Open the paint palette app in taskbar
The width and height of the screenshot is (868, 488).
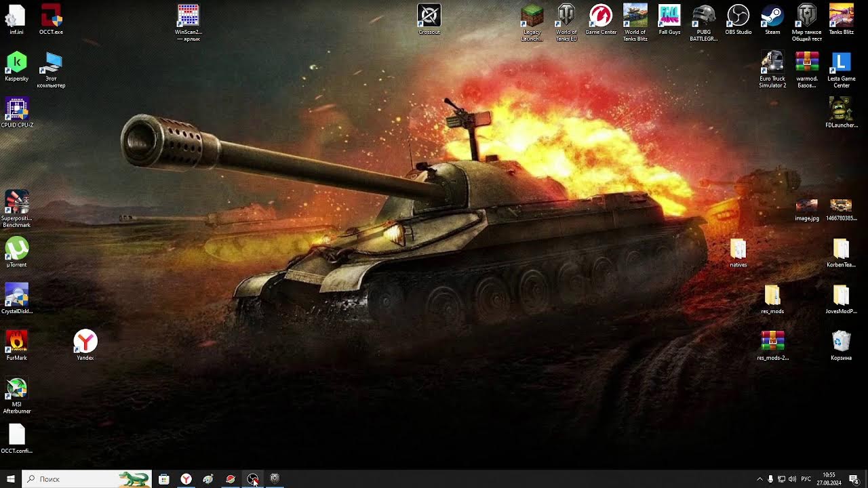point(208,479)
